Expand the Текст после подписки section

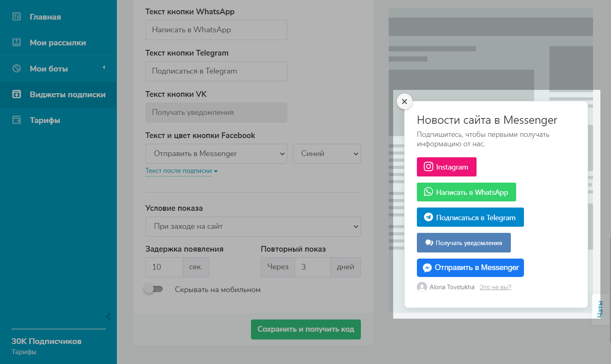point(181,171)
